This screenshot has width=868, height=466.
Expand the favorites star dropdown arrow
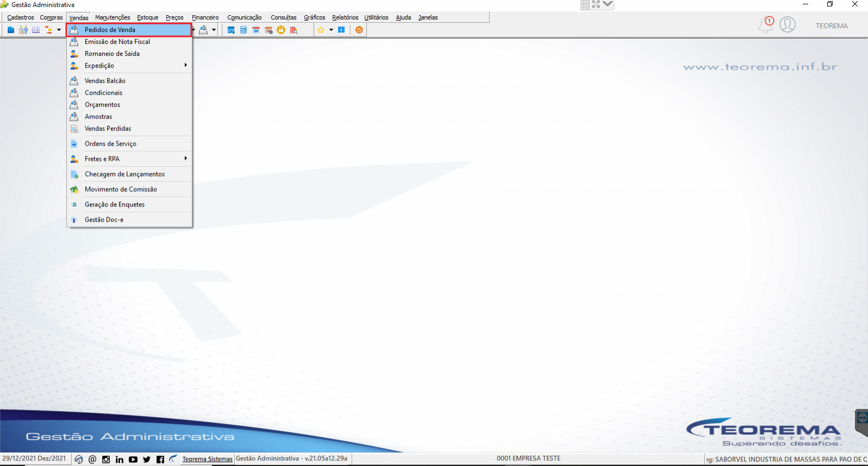click(331, 30)
